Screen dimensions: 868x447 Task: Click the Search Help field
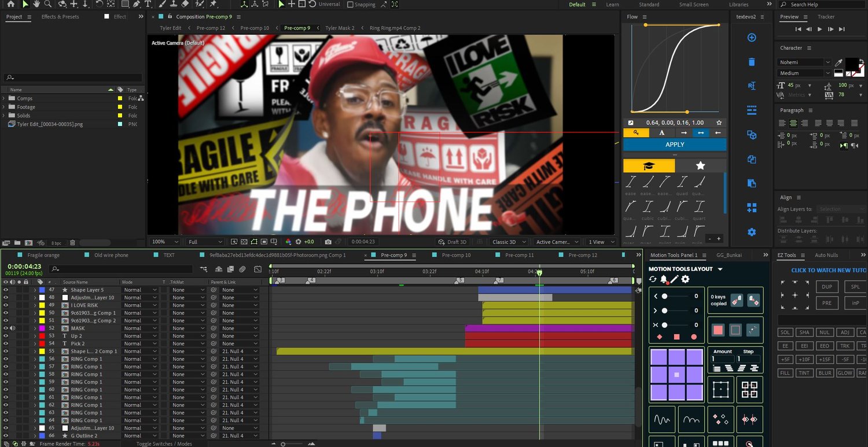(824, 5)
